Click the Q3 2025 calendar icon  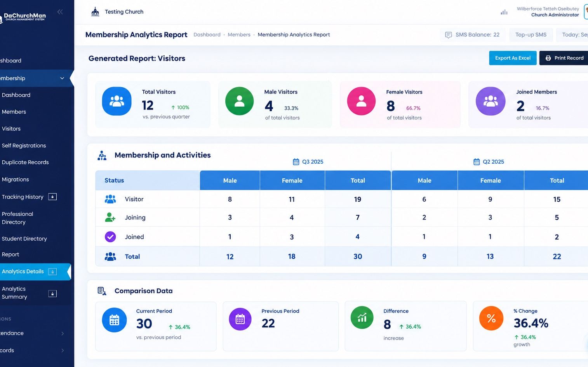click(296, 162)
